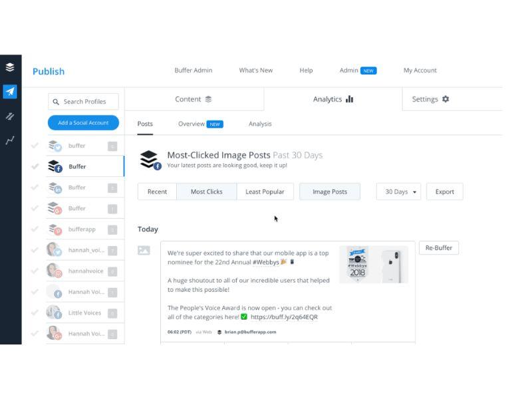Click the Buffer Facebook logo beside the Most-Clicked heading

(x=151, y=160)
